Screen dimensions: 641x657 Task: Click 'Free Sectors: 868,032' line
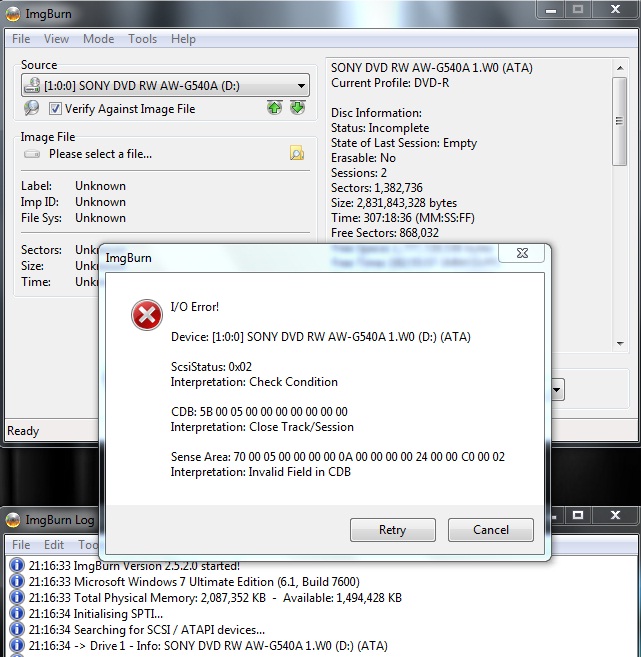tap(385, 233)
